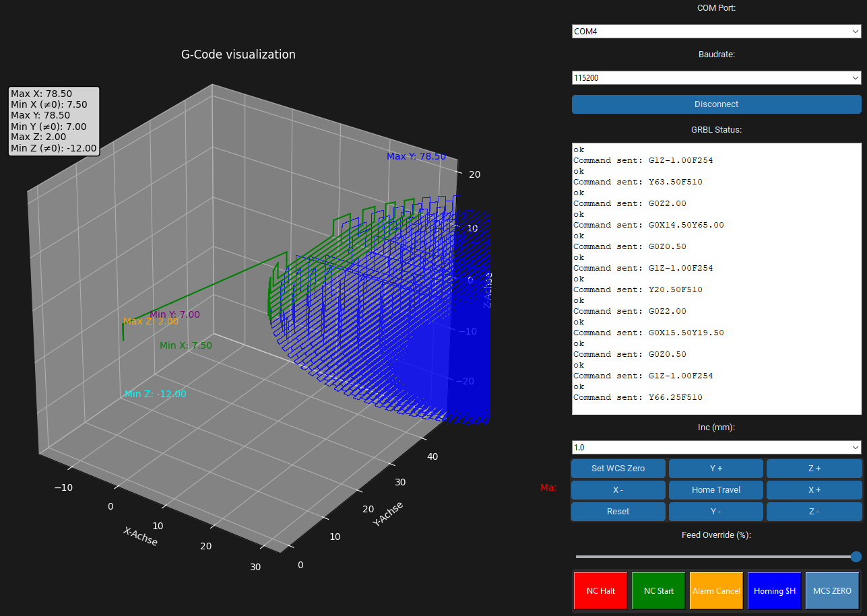
Task: Click the Feed Override slider handle
Action: [x=856, y=557]
